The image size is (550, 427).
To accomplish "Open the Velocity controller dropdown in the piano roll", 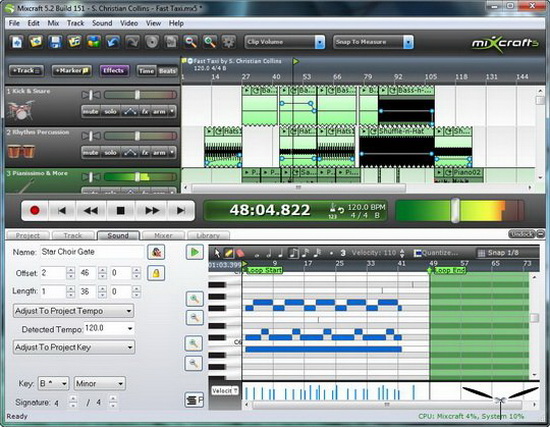I will point(224,391).
